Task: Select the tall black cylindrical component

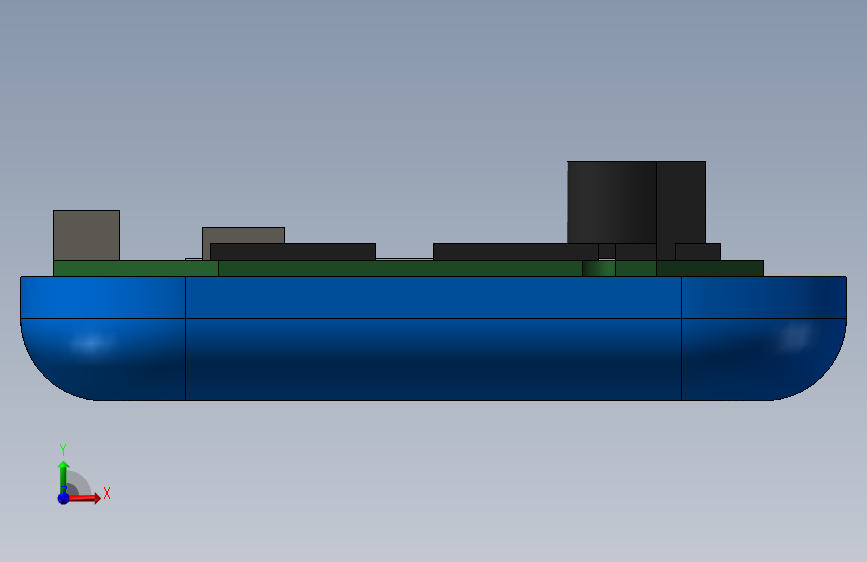Action: point(612,202)
